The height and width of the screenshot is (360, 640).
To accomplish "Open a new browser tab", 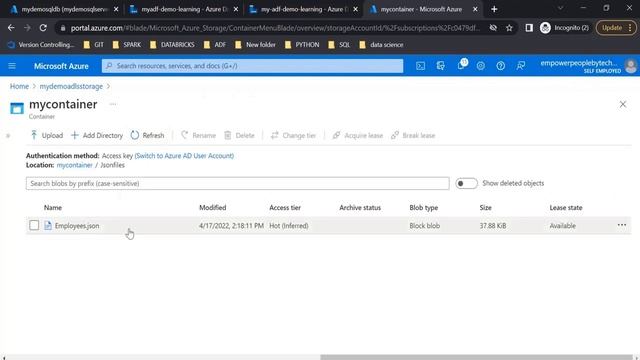I will click(x=494, y=9).
